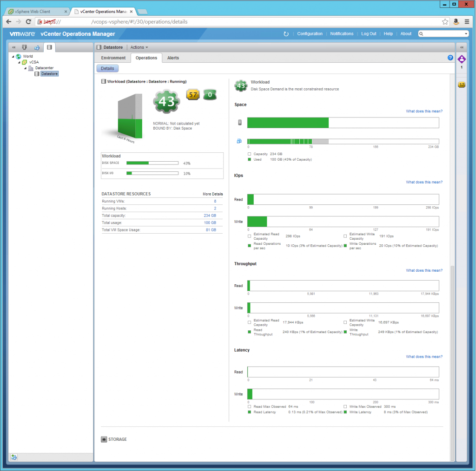476x471 pixels.
Task: Click the Disk Space 43% workload bar
Action: tap(152, 163)
